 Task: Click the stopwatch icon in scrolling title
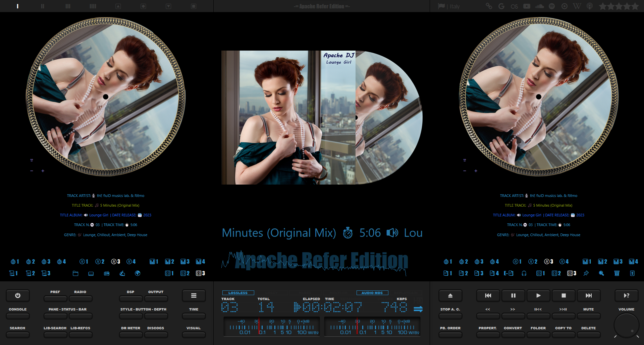pos(348,233)
